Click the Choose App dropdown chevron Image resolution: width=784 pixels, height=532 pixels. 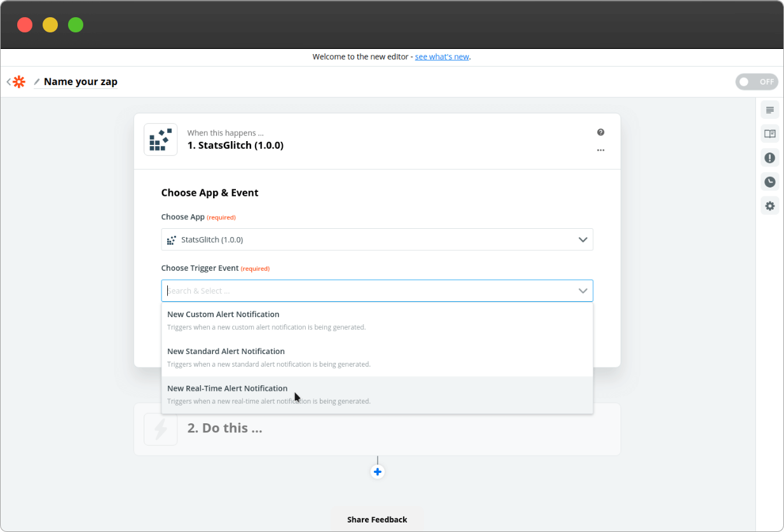point(582,240)
